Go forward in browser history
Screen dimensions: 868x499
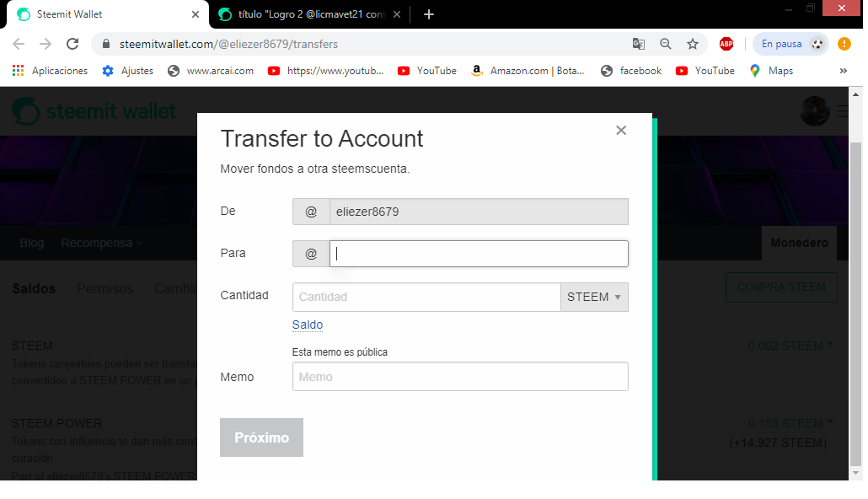tap(46, 44)
